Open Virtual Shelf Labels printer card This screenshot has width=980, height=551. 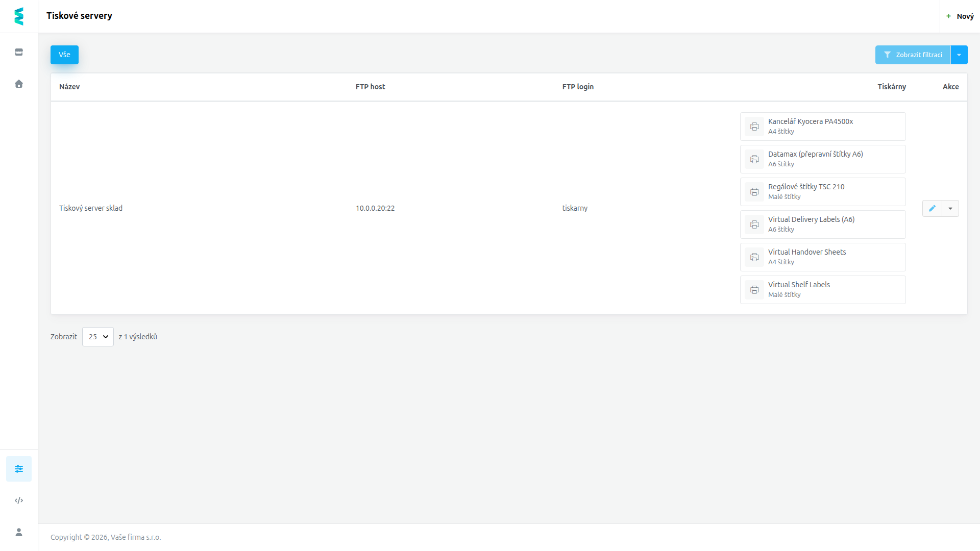tap(823, 290)
